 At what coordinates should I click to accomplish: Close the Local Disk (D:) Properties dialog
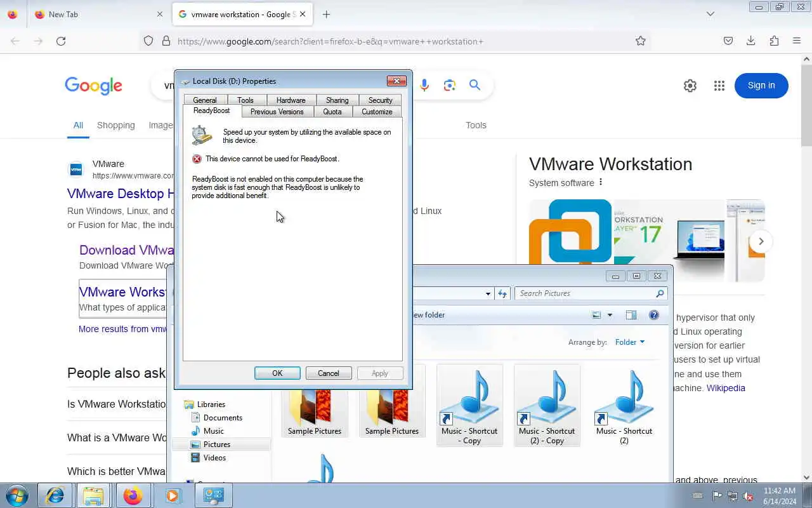[396, 81]
